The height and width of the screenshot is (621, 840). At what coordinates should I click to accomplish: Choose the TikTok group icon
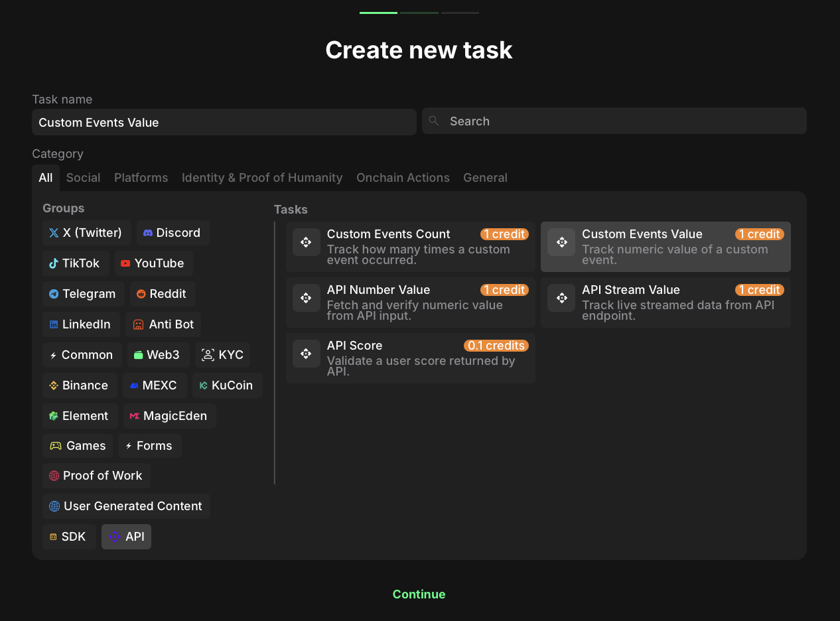coord(54,263)
